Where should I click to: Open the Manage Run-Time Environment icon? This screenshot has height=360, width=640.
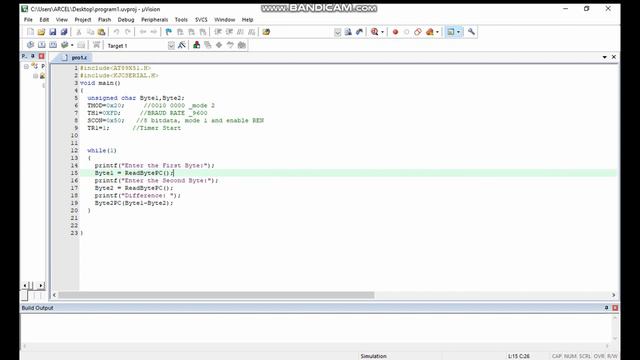[x=219, y=45]
